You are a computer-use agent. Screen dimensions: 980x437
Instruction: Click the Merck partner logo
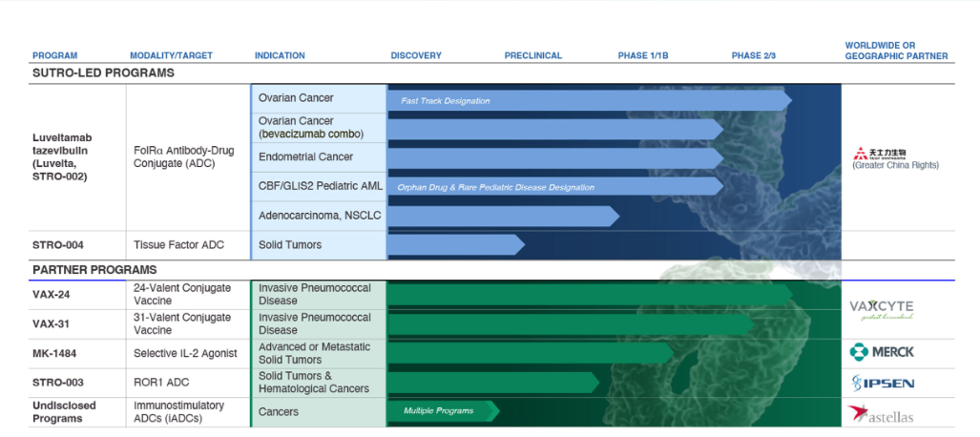coord(881,352)
